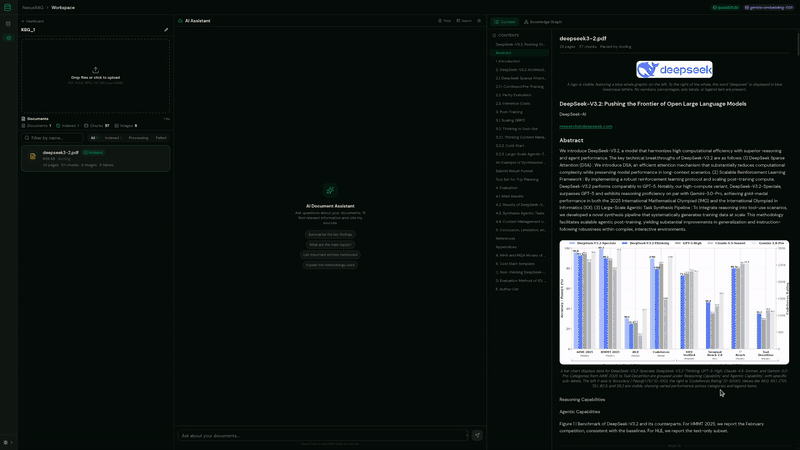This screenshot has width=800, height=450.
Task: Click the upload arrow icon in drop zone
Action: pos(95,70)
